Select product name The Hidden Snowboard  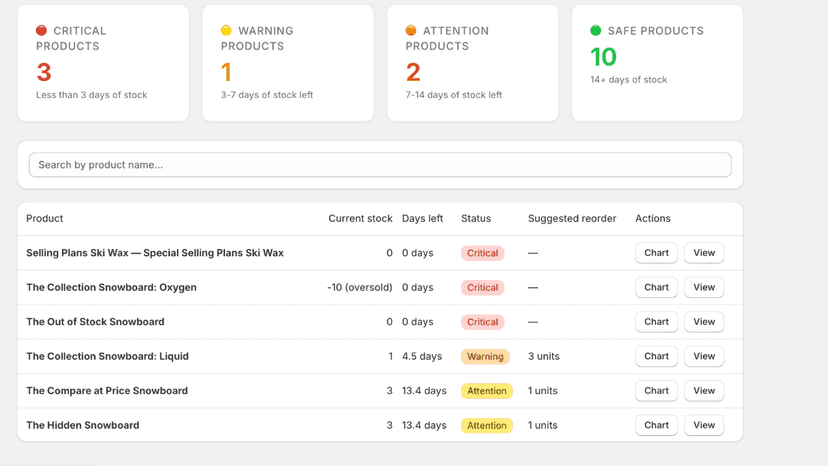[83, 425]
